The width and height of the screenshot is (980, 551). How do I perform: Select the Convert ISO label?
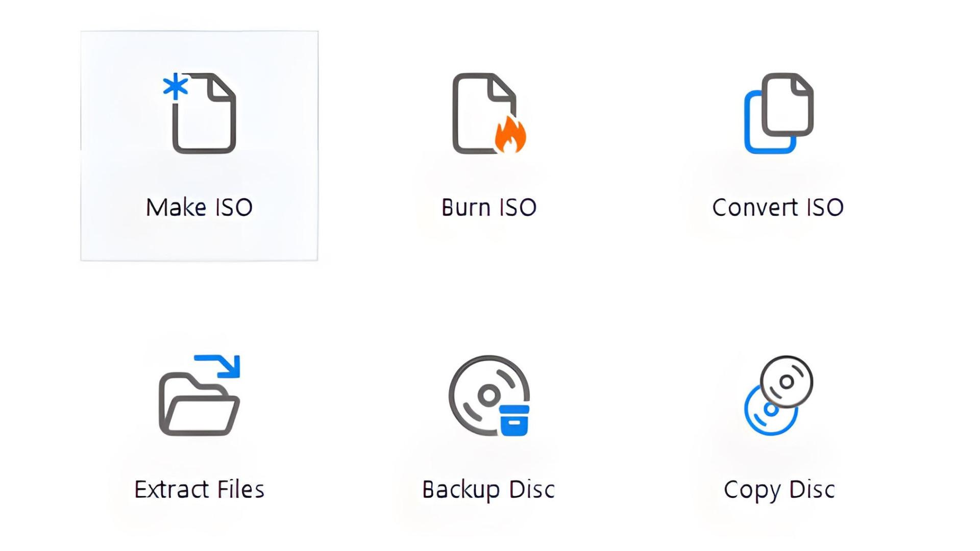778,208
